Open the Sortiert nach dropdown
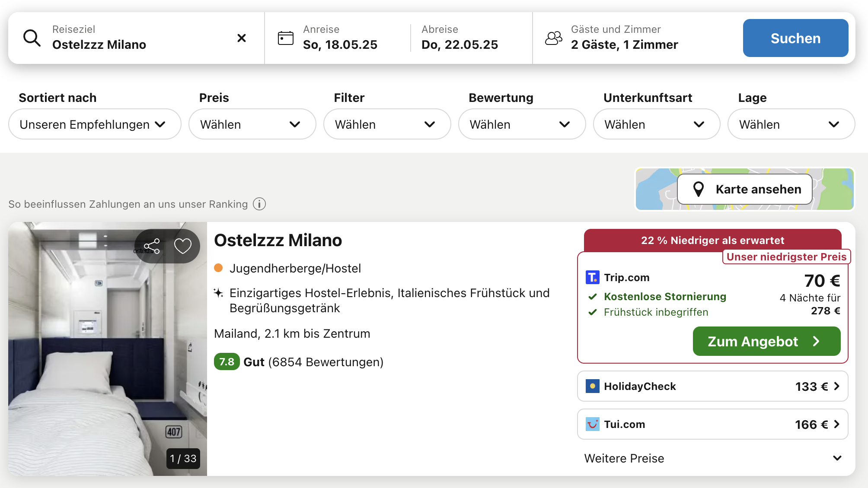The image size is (868, 488). [95, 124]
